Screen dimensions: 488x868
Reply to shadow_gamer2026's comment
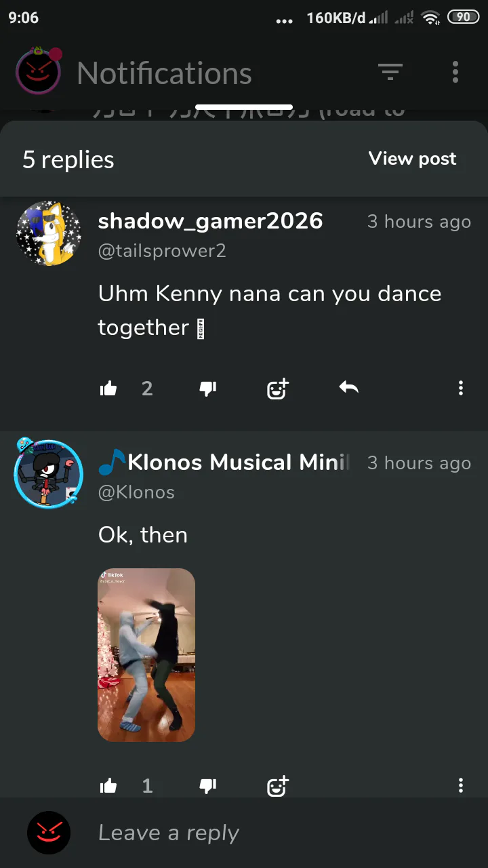point(348,389)
